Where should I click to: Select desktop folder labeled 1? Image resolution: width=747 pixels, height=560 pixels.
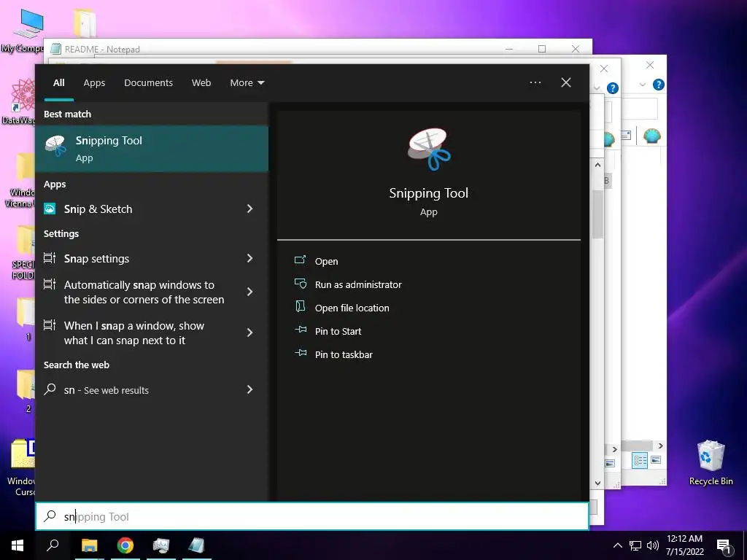pos(26,319)
